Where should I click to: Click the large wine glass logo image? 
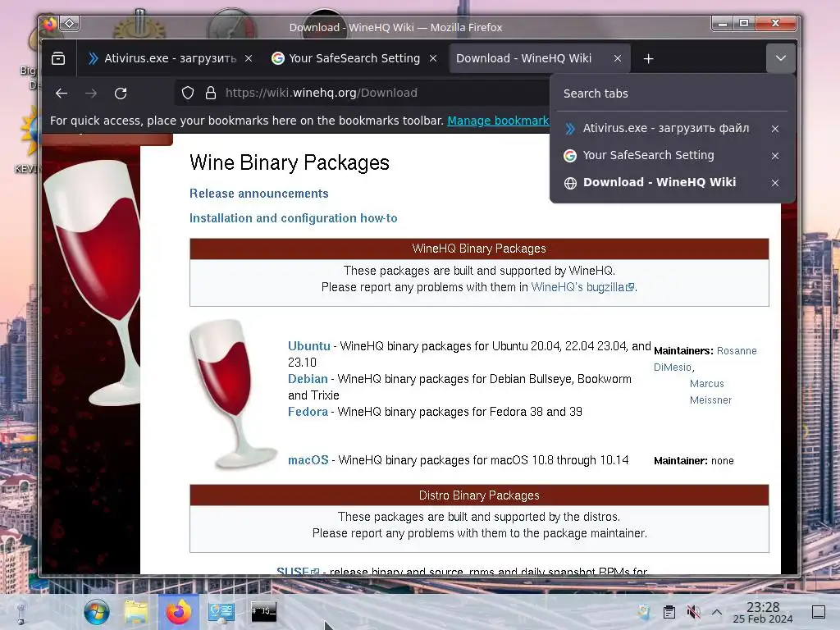point(92,281)
